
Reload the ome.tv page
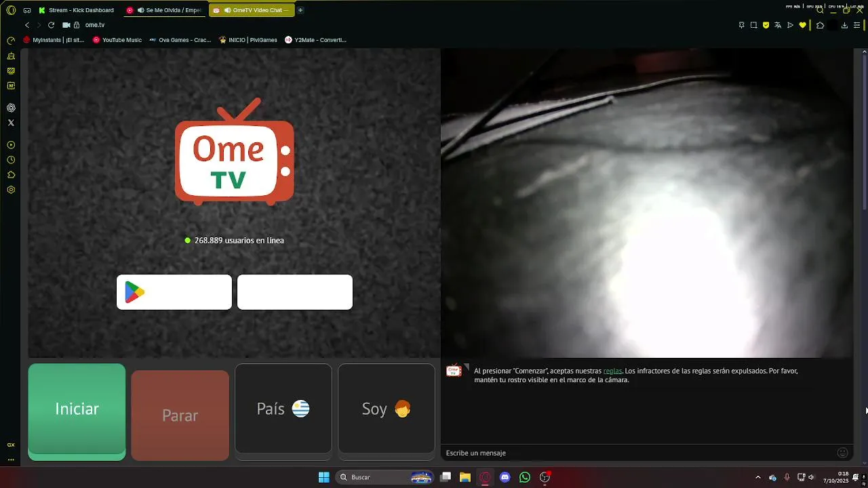pyautogui.click(x=51, y=25)
